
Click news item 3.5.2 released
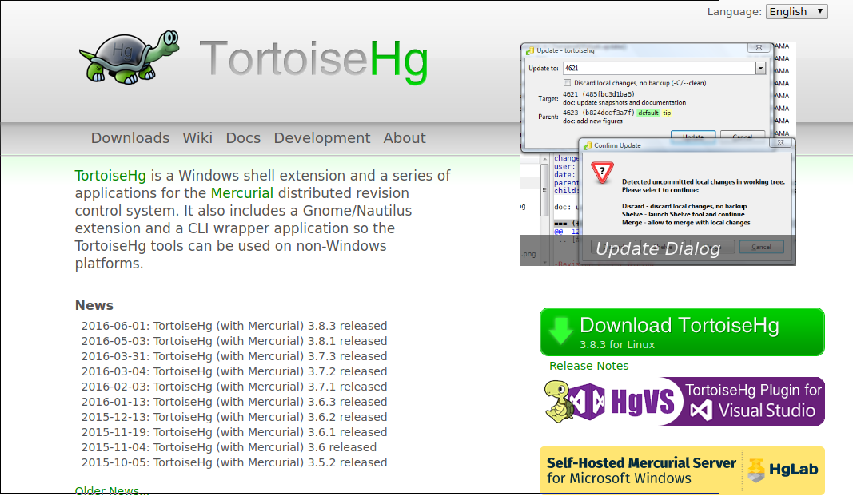click(x=234, y=462)
